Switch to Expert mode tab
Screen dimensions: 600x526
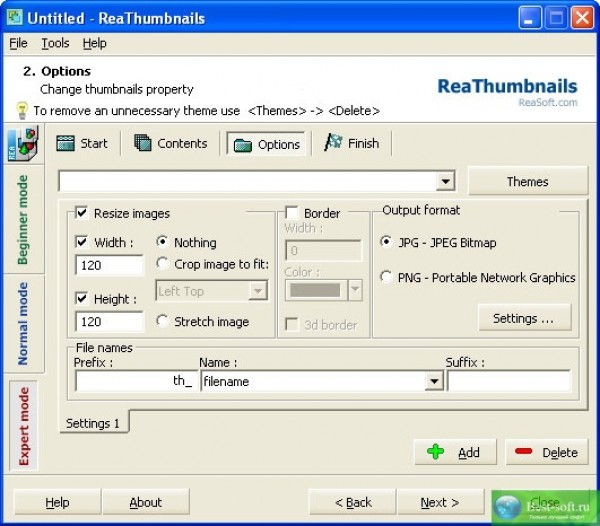pos(24,426)
